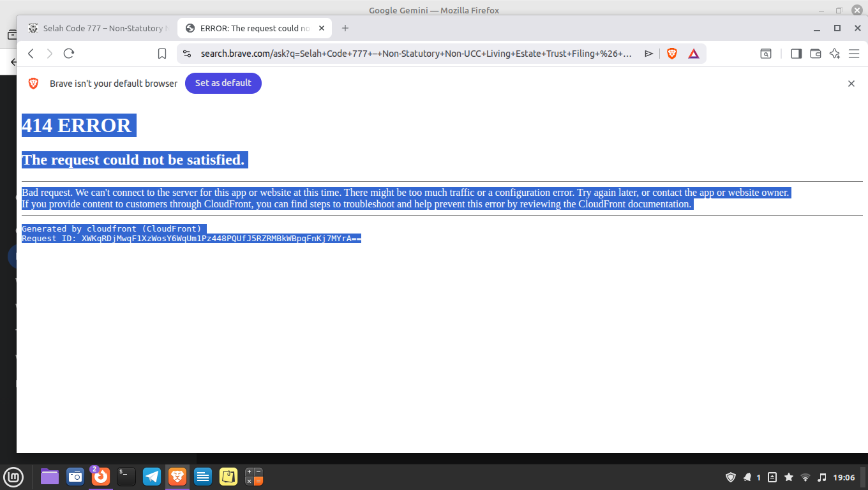
Task: View site information icon in address bar
Action: click(187, 54)
